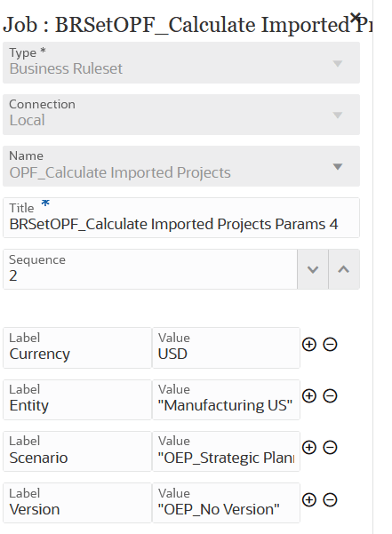Image resolution: width=392 pixels, height=534 pixels.
Task: Remove the Version parameter row
Action: tap(330, 499)
